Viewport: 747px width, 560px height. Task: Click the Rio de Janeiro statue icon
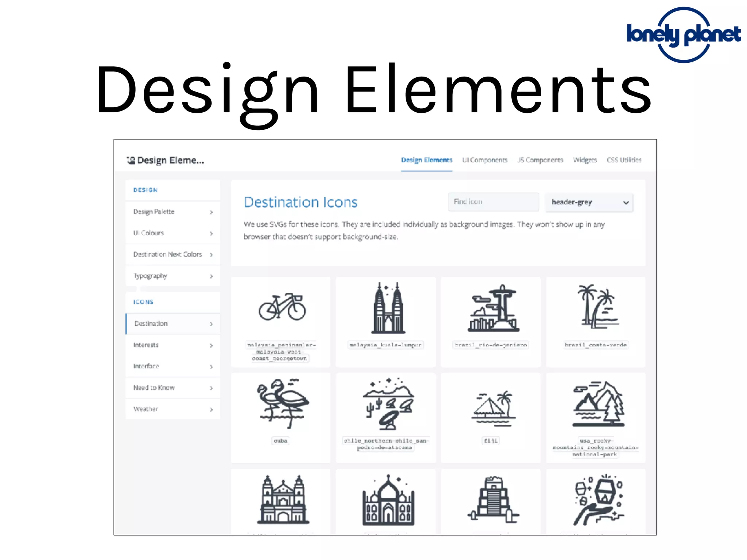pyautogui.click(x=494, y=308)
